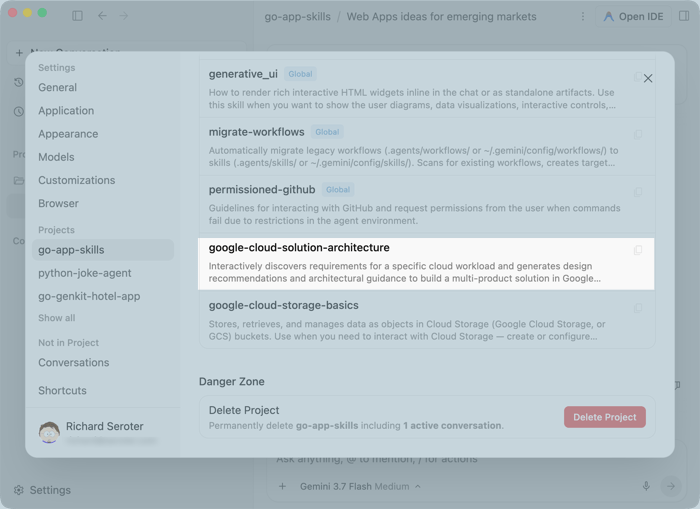Screen dimensions: 700x509
Task: Toggle the left sidebar panel icon
Action: [77, 16]
